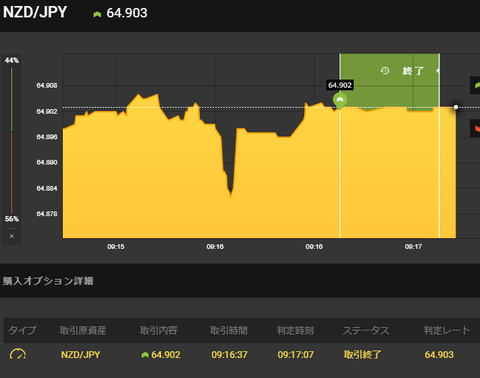This screenshot has height=378, width=480.
Task: Click the ステータス column header
Action: [x=366, y=330]
